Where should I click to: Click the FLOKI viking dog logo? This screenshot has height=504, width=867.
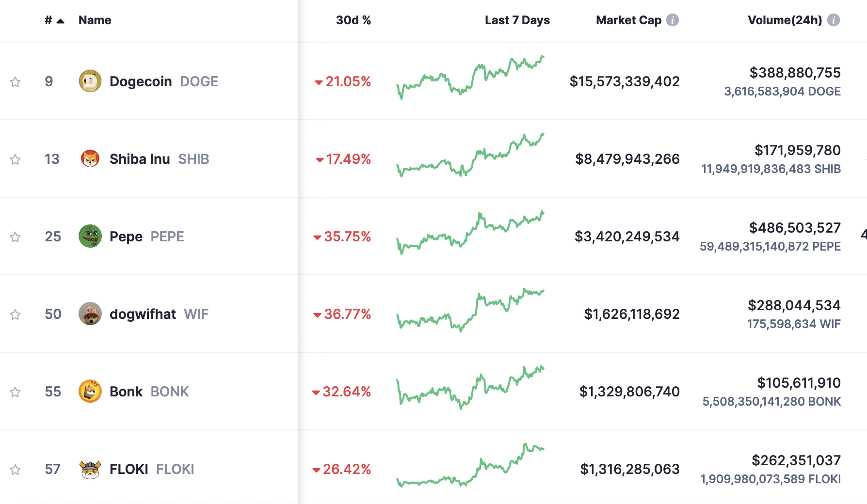click(90, 469)
